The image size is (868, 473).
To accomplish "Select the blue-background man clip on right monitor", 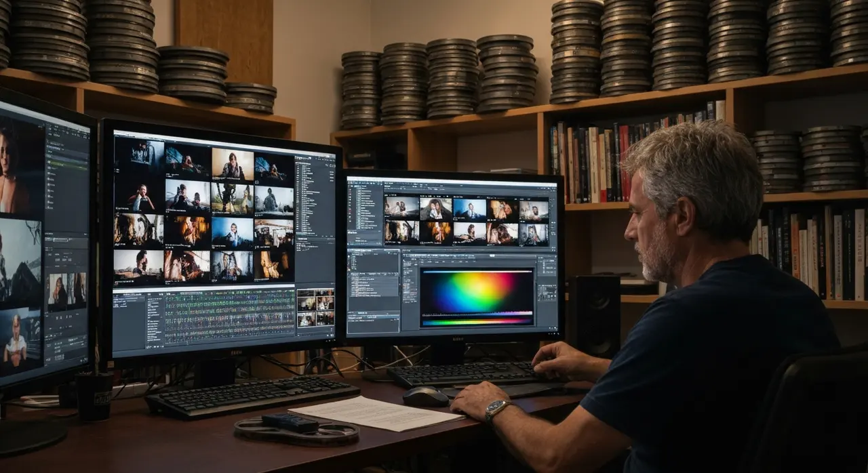I will (469, 209).
